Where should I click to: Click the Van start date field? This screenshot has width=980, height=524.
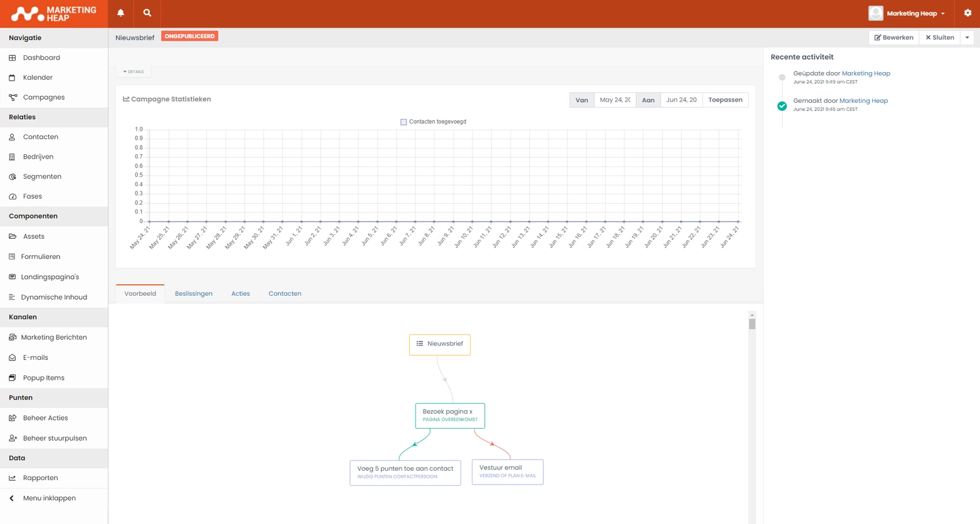tap(615, 100)
